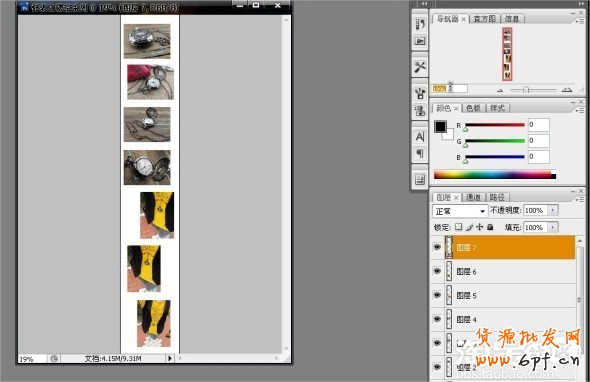The height and width of the screenshot is (382, 590).
Task: Open the Tool Presets crossed-tools icon
Action: 420,67
